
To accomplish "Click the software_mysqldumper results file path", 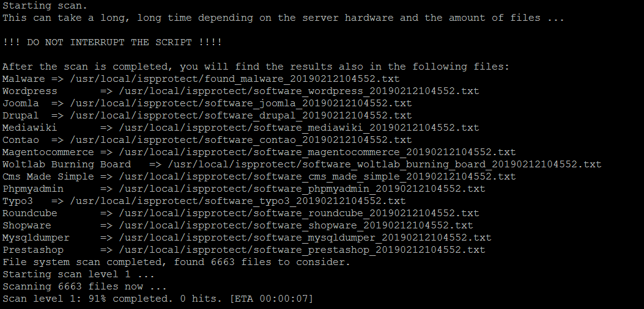I will click(x=305, y=238).
